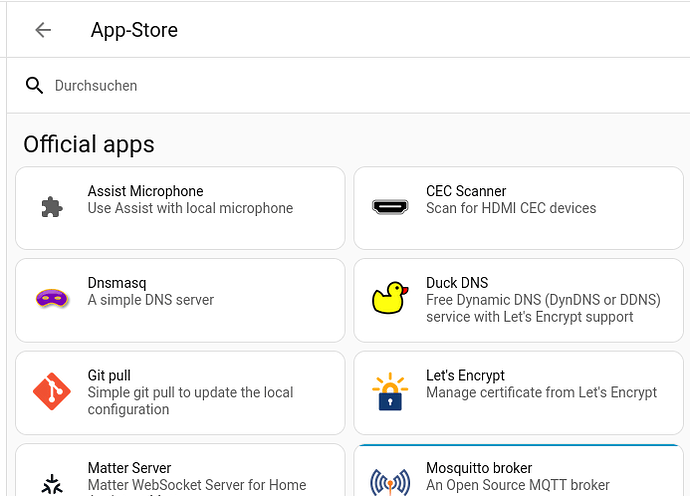Click the Matter Server star icon
The height and width of the screenshot is (496, 690).
pyautogui.click(x=52, y=484)
